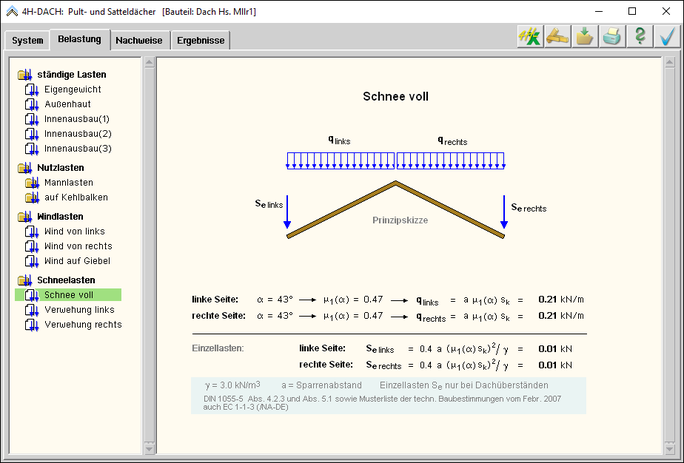
Task: Collapse the Windlasten folder group
Action: 25,216
